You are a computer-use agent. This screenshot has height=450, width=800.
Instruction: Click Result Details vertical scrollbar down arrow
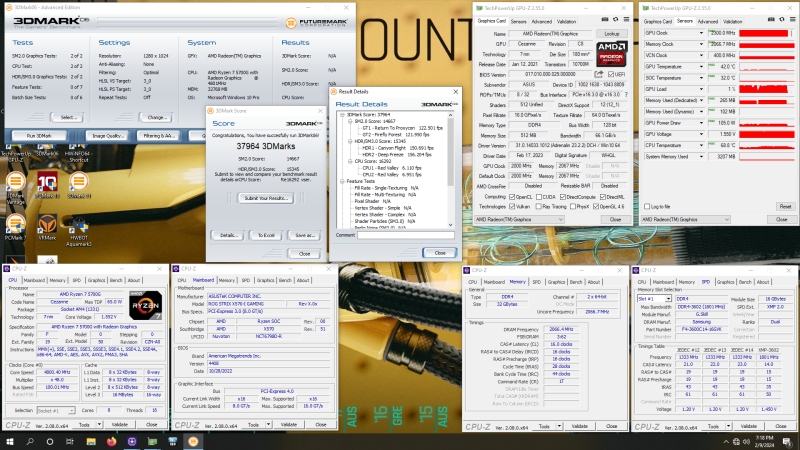point(451,224)
